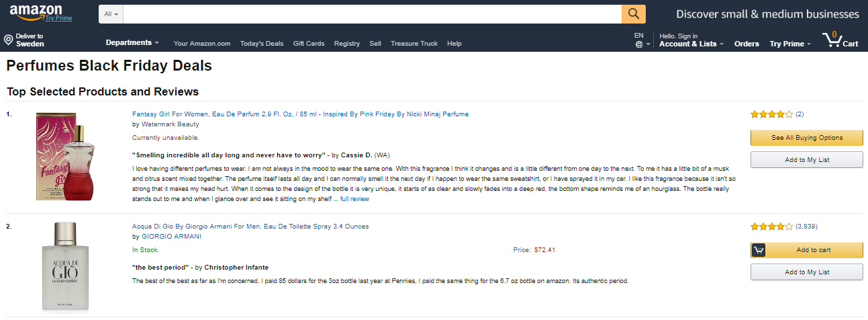This screenshot has width=868, height=320.
Task: Open the All search category dropdown
Action: pyautogui.click(x=111, y=14)
